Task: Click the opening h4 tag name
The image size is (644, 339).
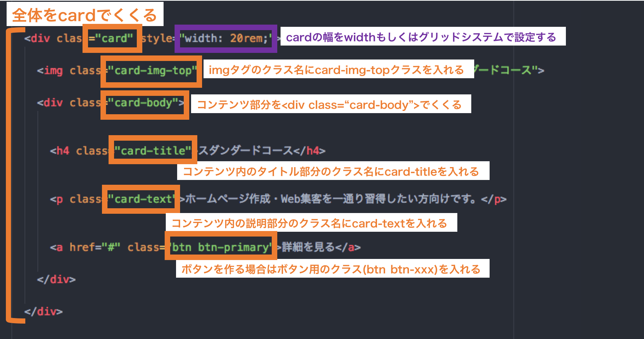Action: click(x=63, y=151)
